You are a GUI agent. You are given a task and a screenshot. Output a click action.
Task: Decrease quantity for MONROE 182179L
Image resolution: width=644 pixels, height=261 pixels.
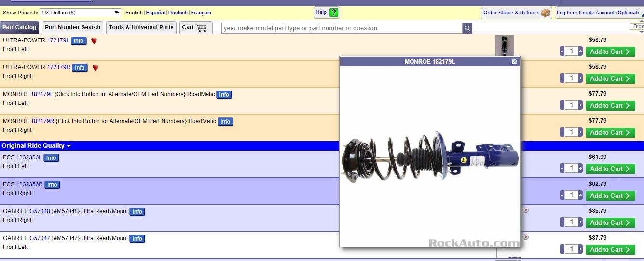562,105
